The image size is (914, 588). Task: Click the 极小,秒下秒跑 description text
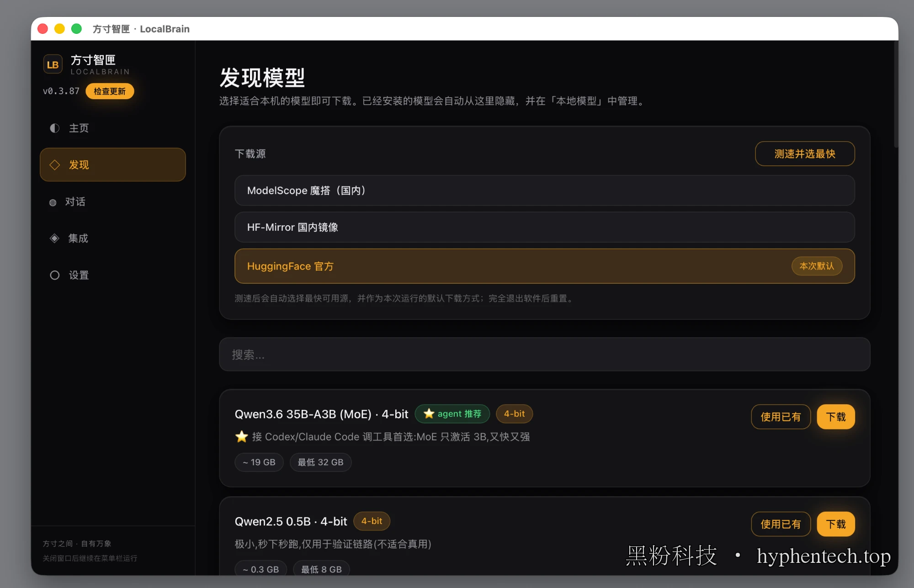coord(333,544)
